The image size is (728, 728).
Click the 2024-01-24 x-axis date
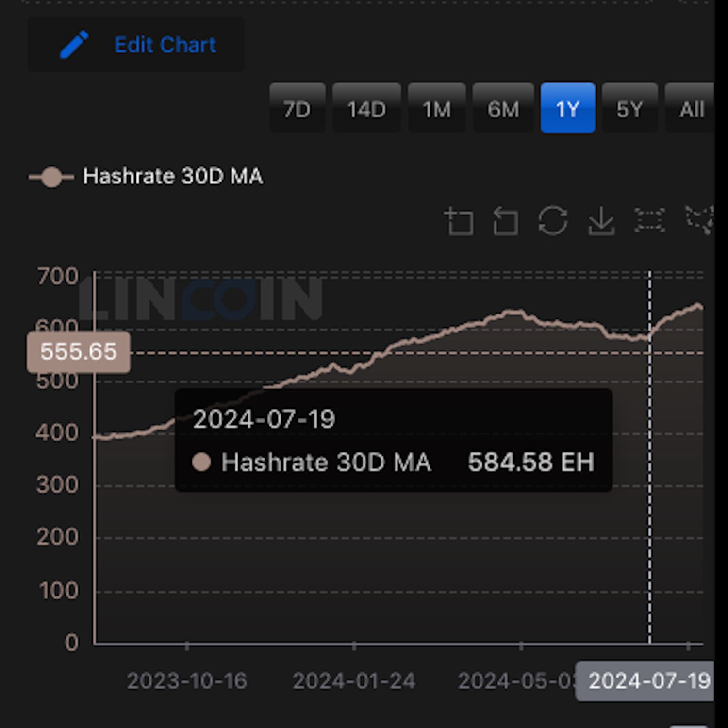[354, 681]
